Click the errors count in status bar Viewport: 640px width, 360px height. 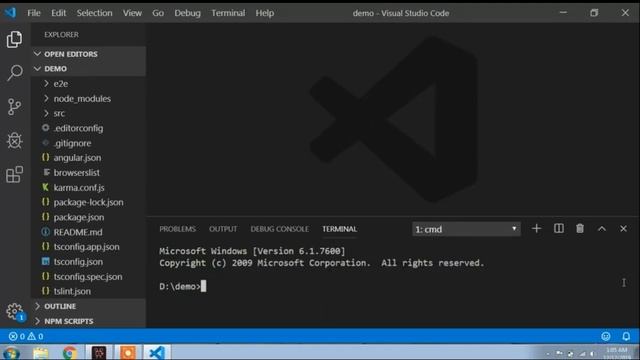click(17, 336)
